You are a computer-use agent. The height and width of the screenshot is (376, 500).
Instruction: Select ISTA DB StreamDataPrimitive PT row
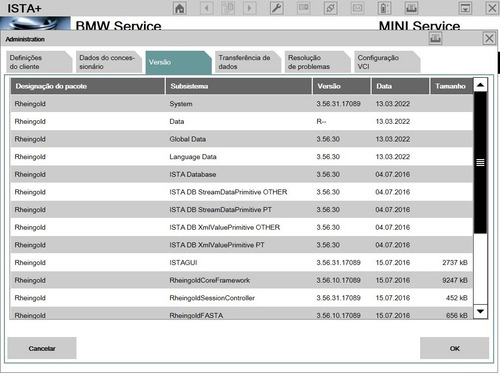click(x=242, y=210)
